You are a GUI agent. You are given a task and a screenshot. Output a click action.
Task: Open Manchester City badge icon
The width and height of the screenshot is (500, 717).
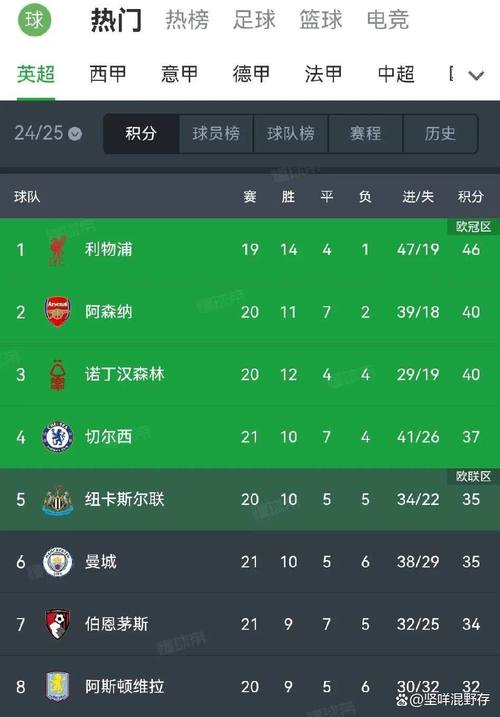tap(58, 562)
